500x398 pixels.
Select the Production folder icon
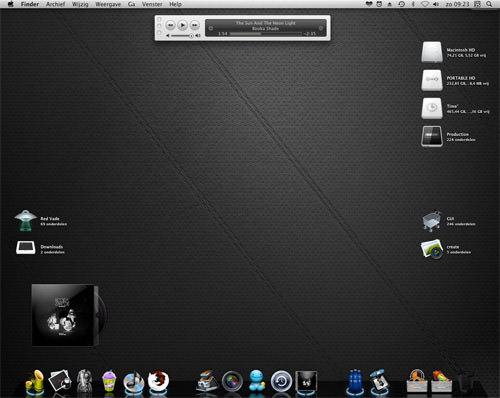(432, 136)
